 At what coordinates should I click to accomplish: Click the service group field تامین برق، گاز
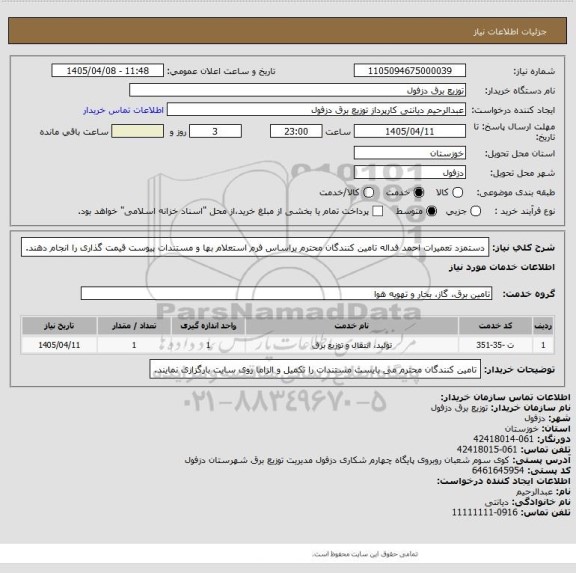[286, 294]
